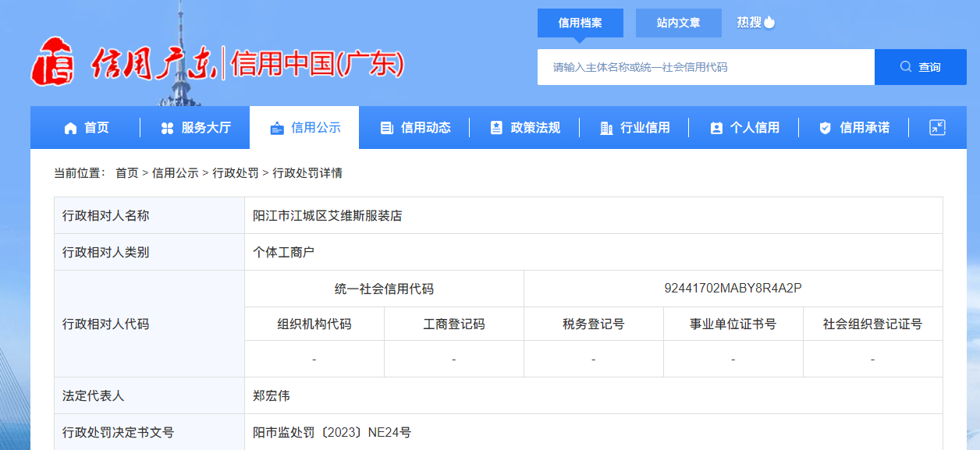Click the 信用承诺 shield icon
The height and width of the screenshot is (450, 980).
pyautogui.click(x=826, y=128)
